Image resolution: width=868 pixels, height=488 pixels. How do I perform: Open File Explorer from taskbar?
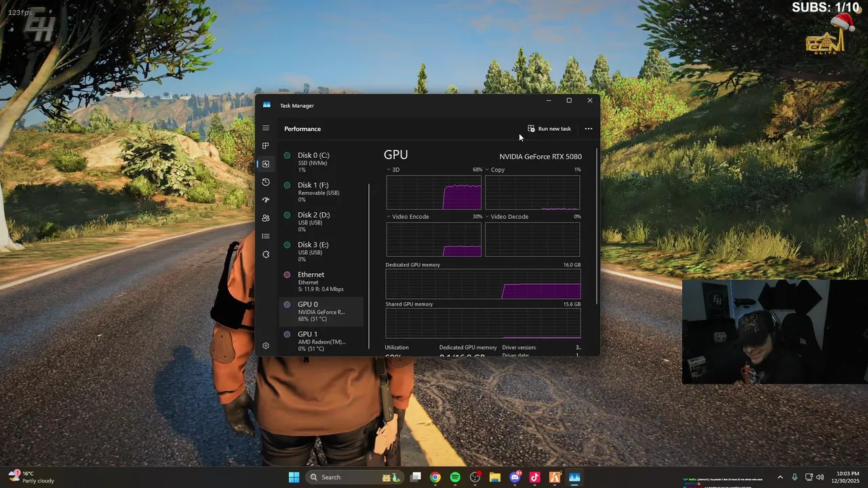pos(495,477)
